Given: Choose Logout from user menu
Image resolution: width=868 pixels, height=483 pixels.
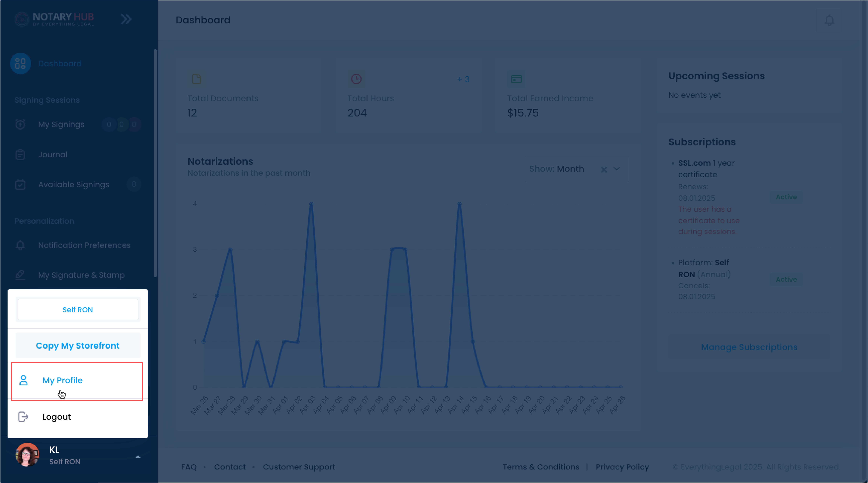Looking at the screenshot, I should [x=78, y=417].
